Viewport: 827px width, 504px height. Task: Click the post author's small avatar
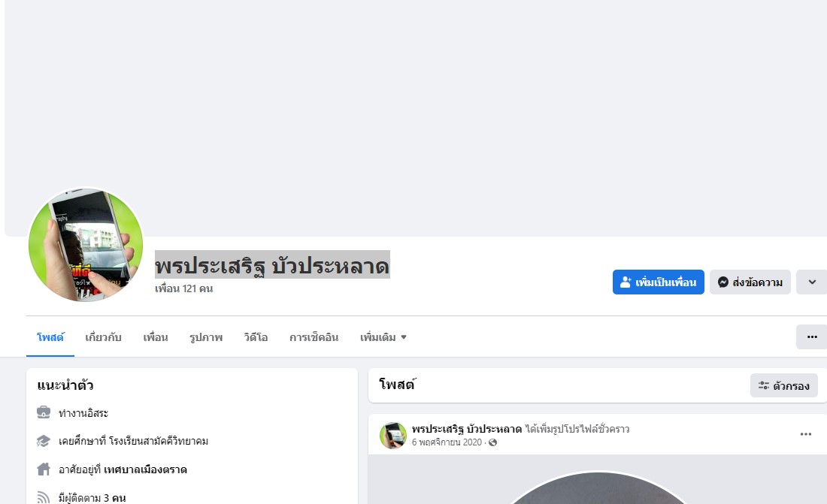pos(393,436)
